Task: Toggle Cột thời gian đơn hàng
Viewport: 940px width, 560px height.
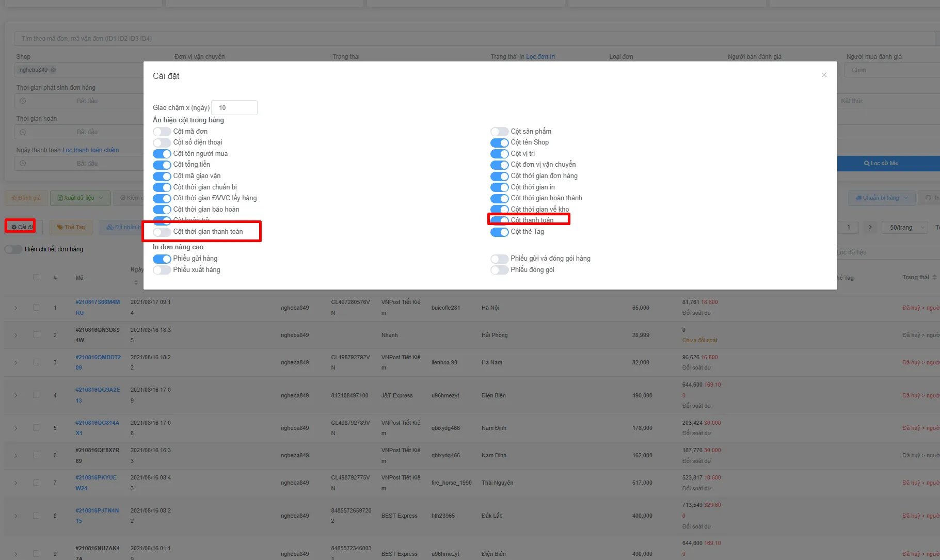Action: click(499, 176)
